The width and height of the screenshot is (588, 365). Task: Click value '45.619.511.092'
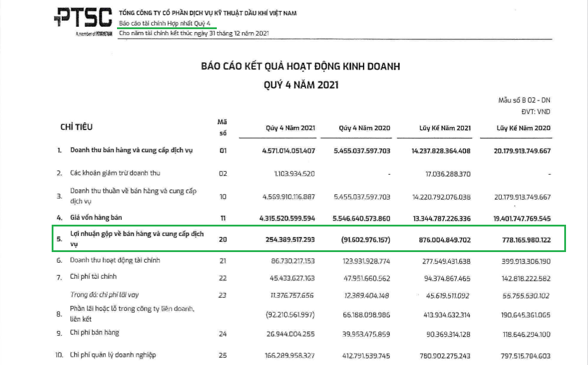coord(448,296)
